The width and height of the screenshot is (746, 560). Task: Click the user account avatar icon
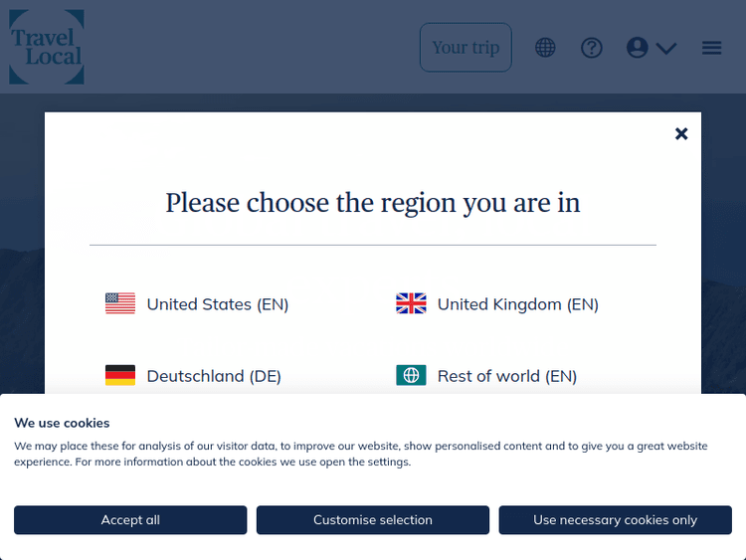pos(637,48)
